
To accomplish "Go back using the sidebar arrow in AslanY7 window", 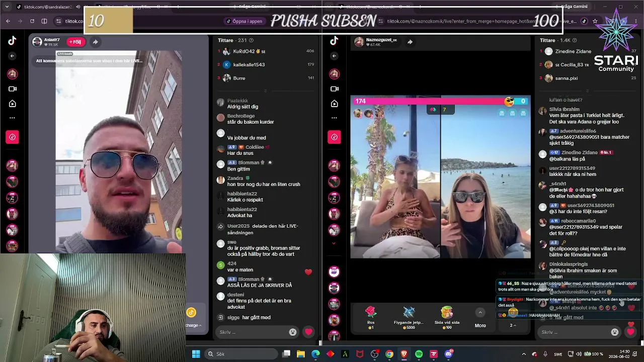I will click(x=12, y=56).
